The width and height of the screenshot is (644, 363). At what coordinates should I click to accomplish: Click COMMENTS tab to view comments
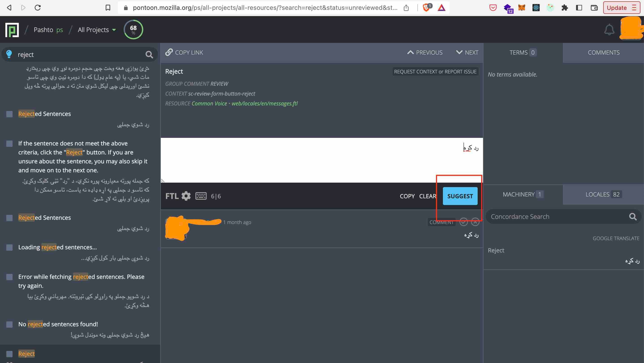click(604, 52)
